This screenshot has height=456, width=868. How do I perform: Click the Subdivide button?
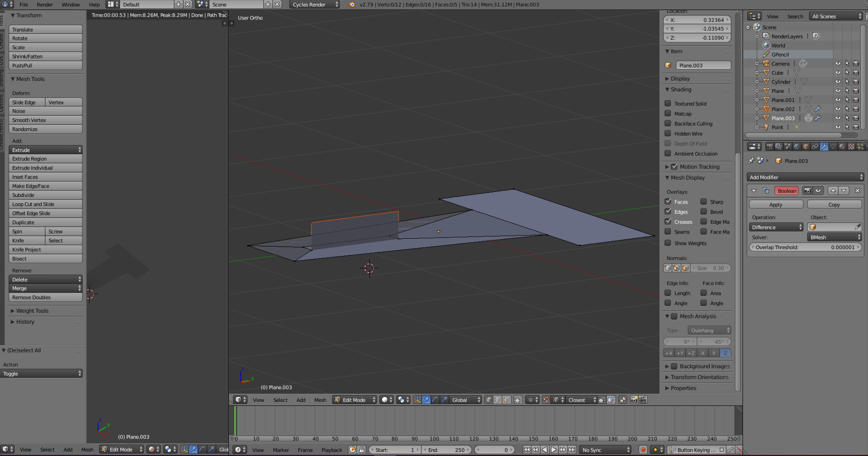46,195
